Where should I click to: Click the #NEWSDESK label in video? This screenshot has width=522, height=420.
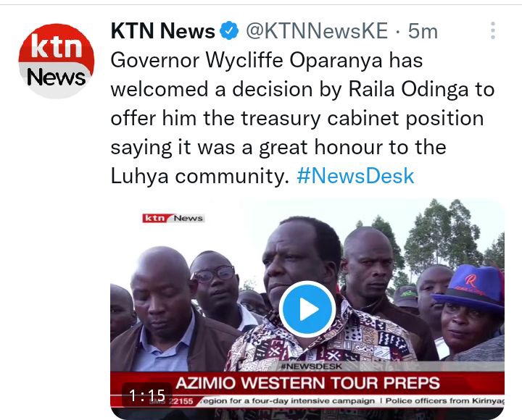(x=311, y=366)
